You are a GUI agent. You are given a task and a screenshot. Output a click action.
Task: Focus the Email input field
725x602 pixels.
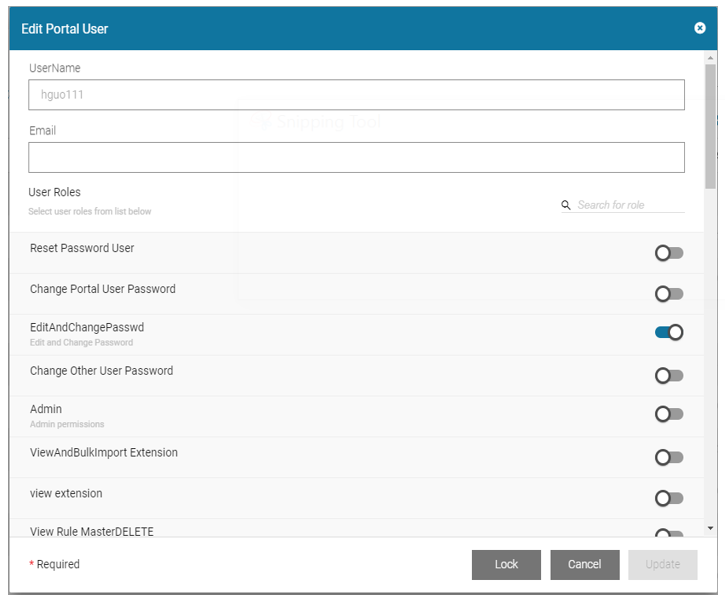(x=356, y=157)
